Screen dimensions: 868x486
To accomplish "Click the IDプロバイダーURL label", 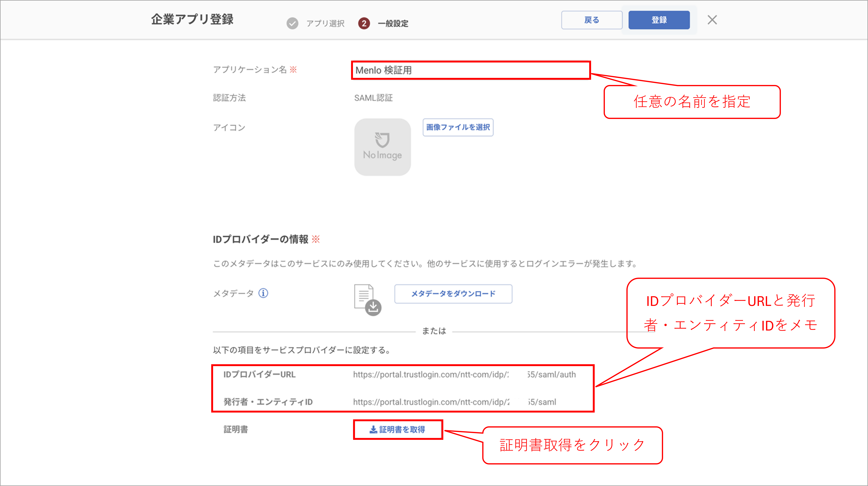I will [259, 375].
